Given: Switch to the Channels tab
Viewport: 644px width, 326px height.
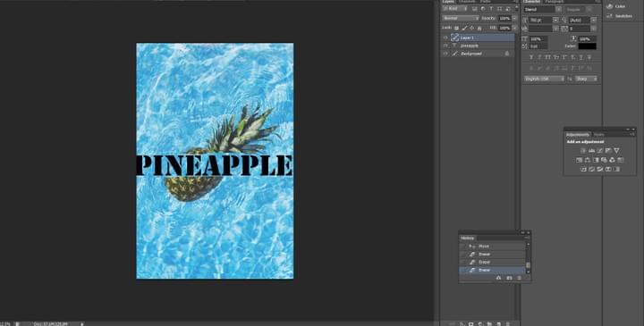Looking at the screenshot, I should pyautogui.click(x=467, y=1).
